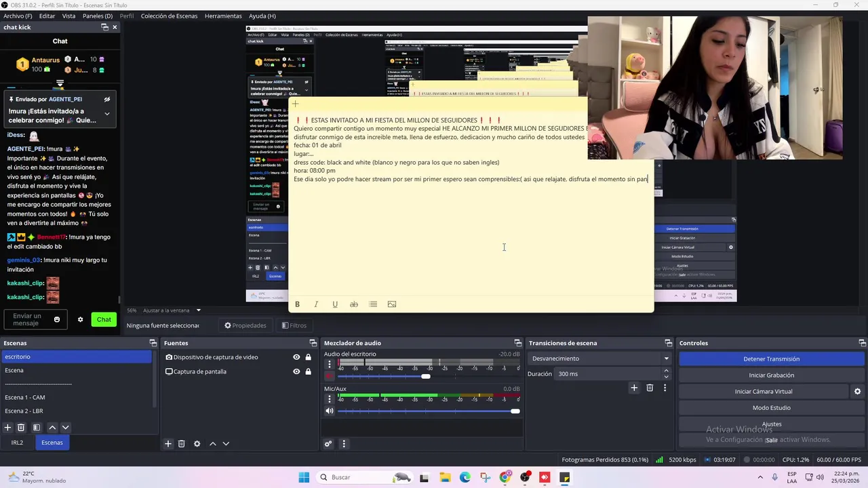This screenshot has height=488, width=868.
Task: Open virtual camera settings gear
Action: 858,392
